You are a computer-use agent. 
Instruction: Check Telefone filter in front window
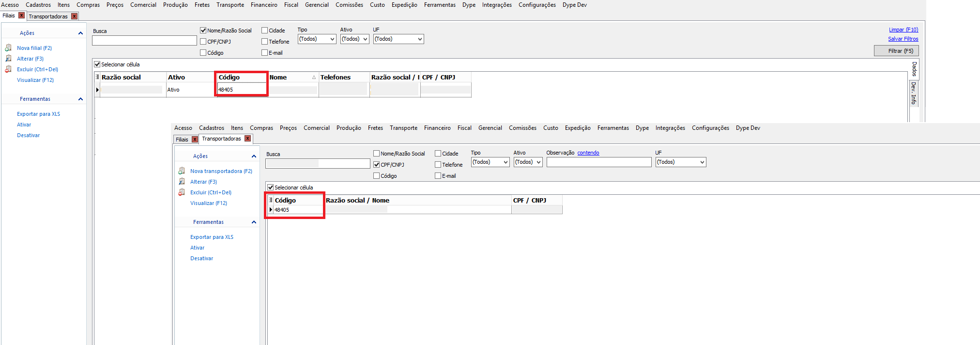[x=438, y=165]
